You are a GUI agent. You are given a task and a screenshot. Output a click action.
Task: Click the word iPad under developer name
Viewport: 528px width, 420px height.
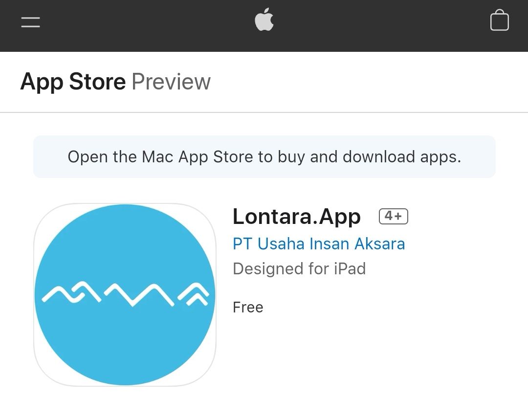click(x=350, y=269)
